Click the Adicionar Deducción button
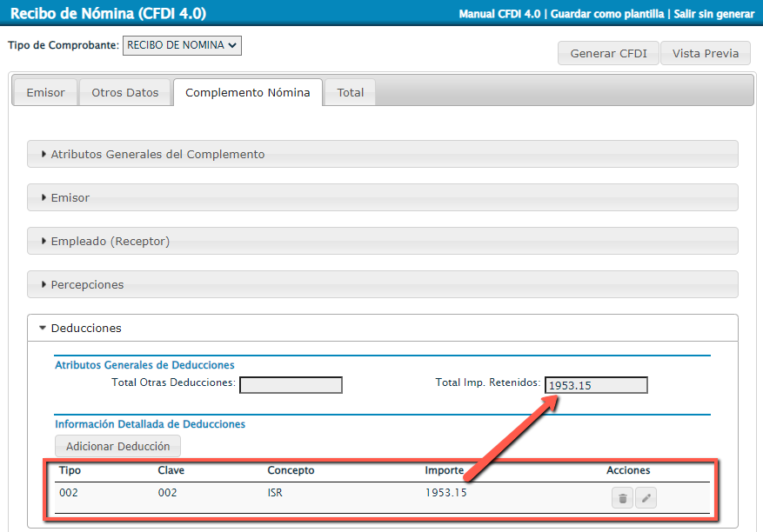763x532 pixels. (x=118, y=446)
